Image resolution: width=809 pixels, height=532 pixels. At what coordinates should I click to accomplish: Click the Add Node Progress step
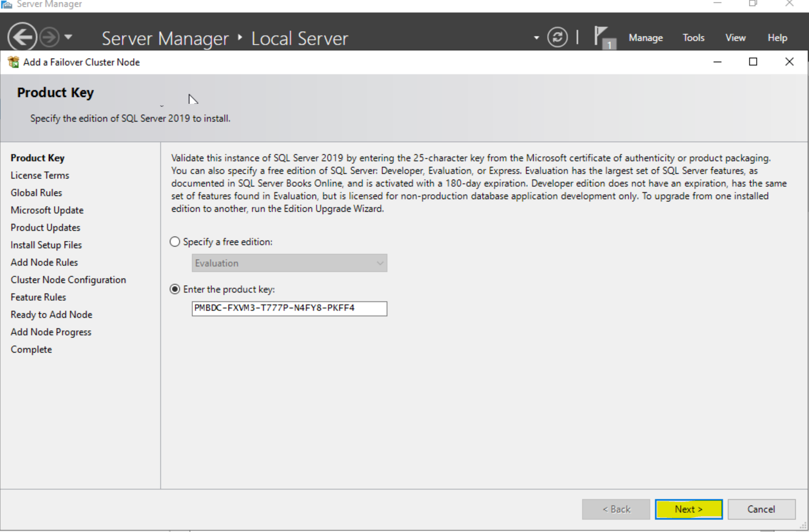(x=51, y=332)
